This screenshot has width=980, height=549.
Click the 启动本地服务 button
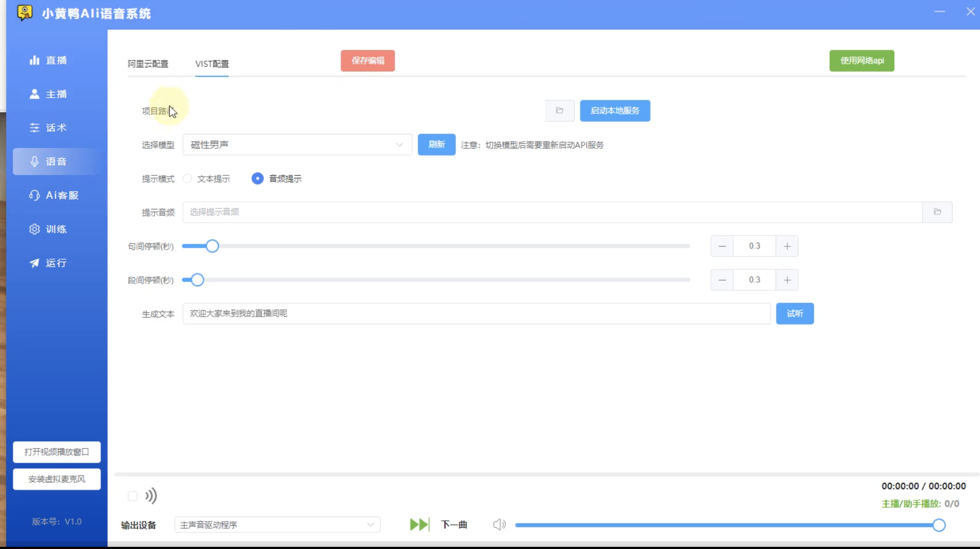[615, 111]
